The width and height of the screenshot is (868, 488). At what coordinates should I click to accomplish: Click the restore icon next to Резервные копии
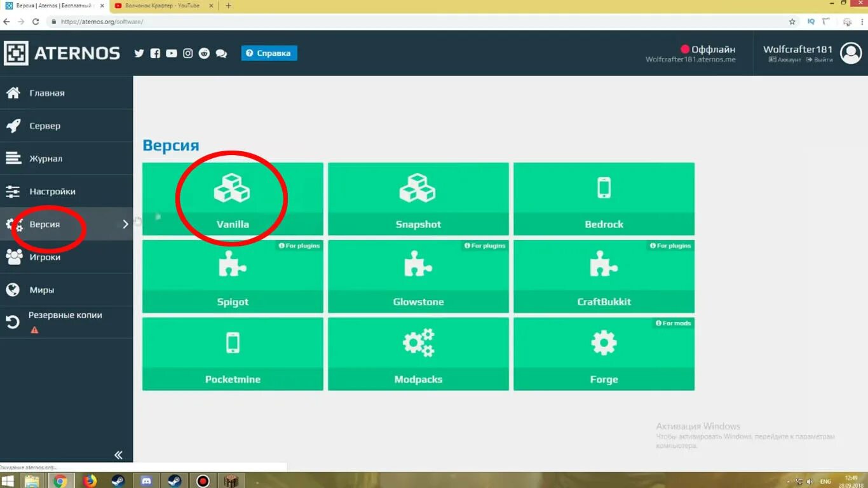pos(13,322)
